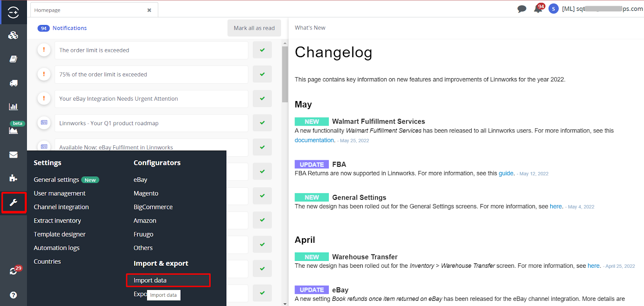
Task: Click the notifications list scrollbar thumb
Action: coord(285,74)
